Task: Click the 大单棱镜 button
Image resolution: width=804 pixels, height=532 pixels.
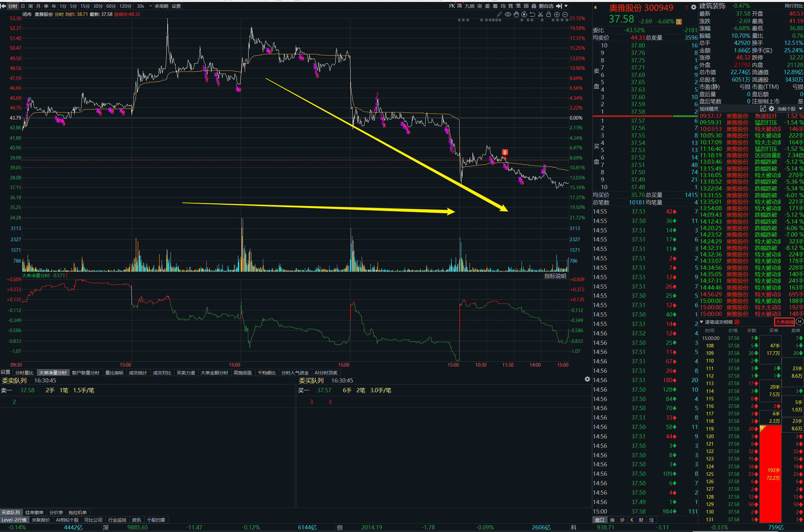Action: (784, 322)
